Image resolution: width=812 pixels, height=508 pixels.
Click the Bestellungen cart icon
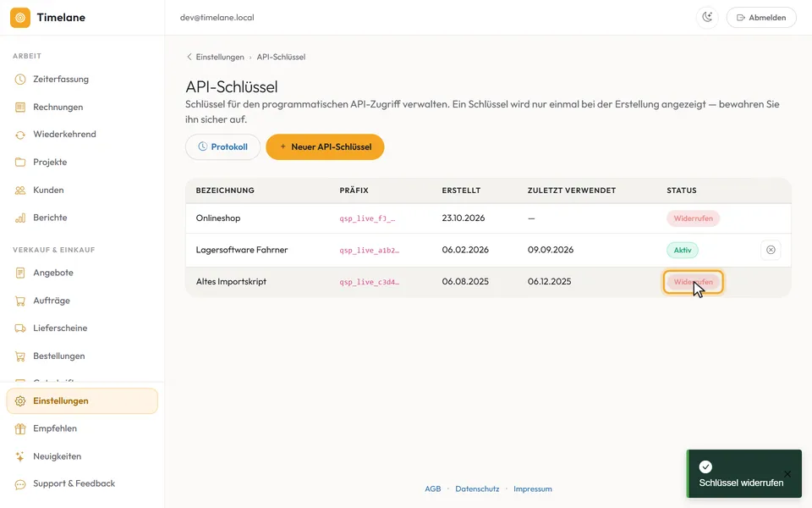click(x=20, y=356)
